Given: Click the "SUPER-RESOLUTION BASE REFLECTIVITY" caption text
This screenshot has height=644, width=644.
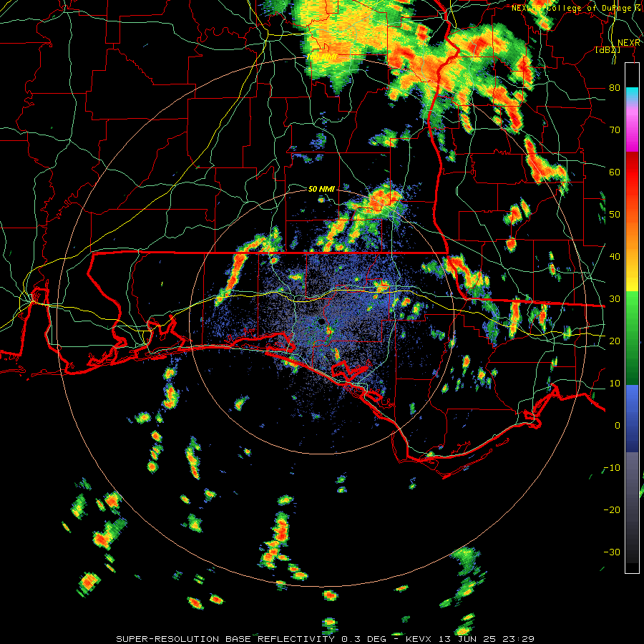Looking at the screenshot, I should (225, 639).
